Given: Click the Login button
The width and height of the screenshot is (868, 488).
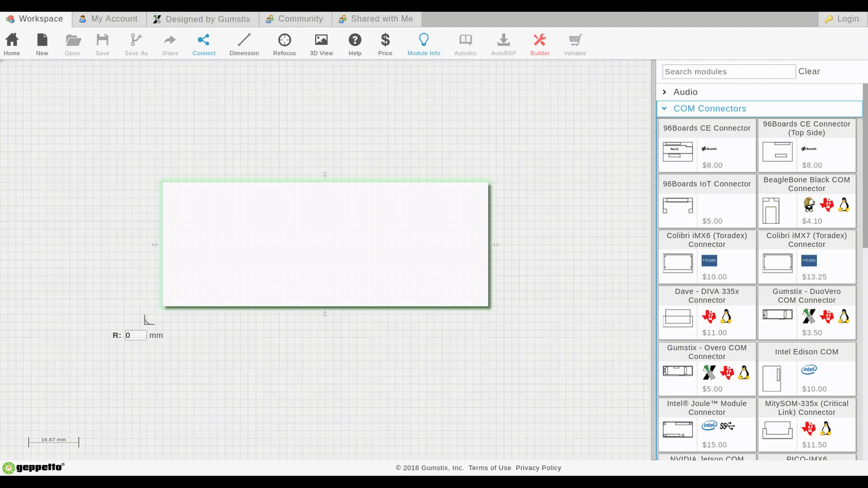Looking at the screenshot, I should [x=843, y=19].
